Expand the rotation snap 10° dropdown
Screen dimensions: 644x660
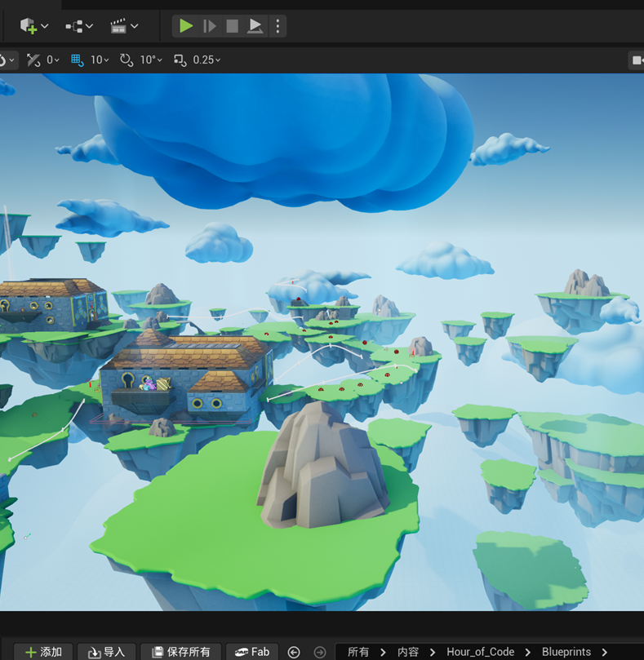150,60
